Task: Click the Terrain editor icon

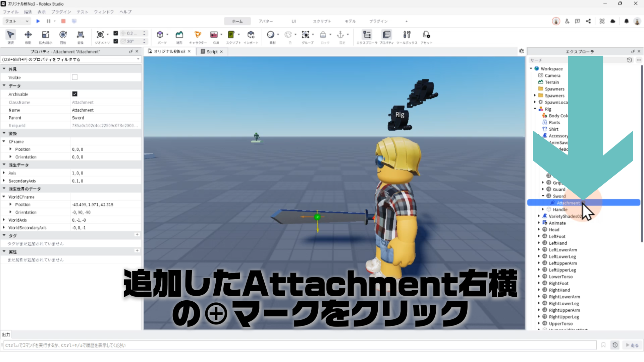Action: pos(179,35)
